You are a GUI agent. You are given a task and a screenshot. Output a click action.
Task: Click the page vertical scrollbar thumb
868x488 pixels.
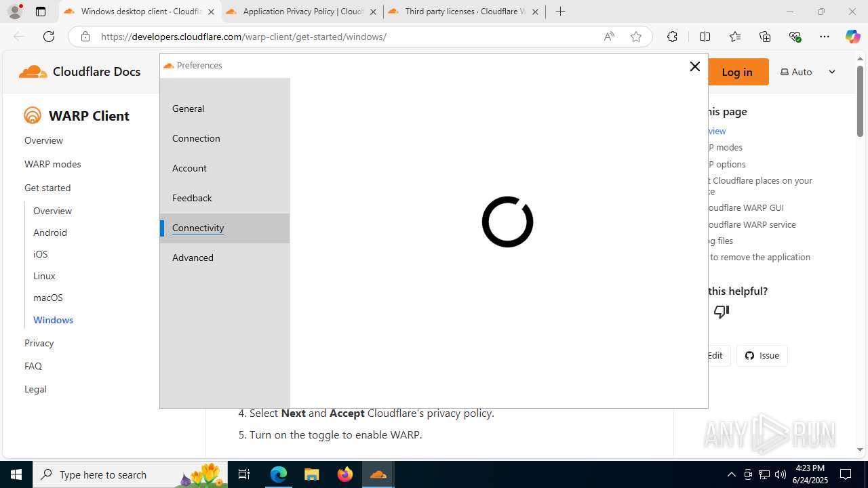[860, 102]
